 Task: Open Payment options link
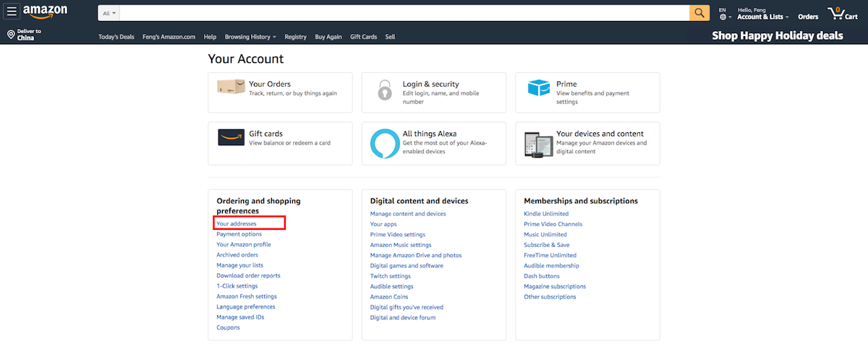coord(239,234)
